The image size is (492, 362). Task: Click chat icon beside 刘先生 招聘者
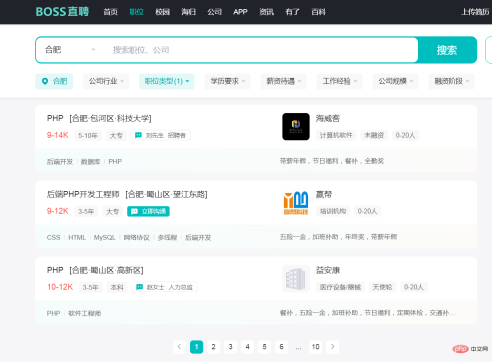[x=138, y=135]
